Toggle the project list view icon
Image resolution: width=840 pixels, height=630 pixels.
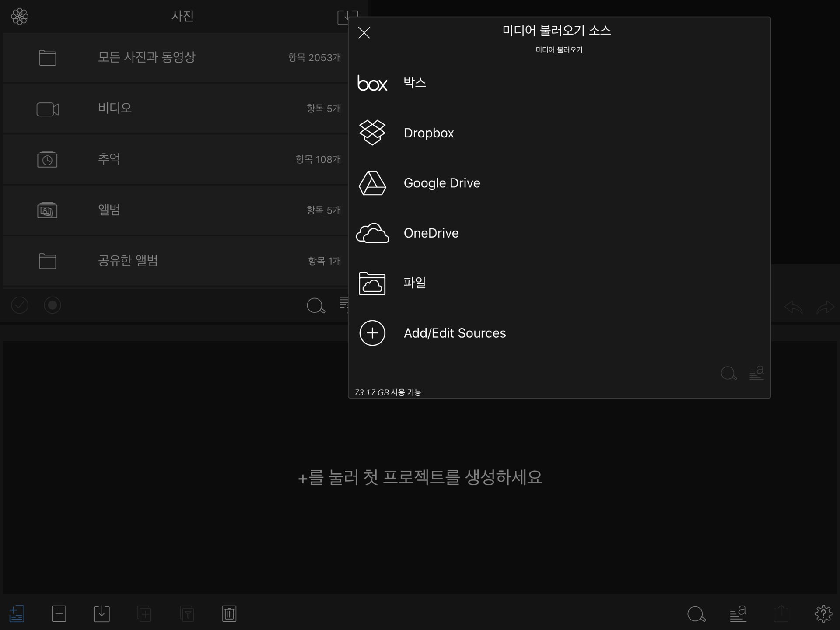17,613
